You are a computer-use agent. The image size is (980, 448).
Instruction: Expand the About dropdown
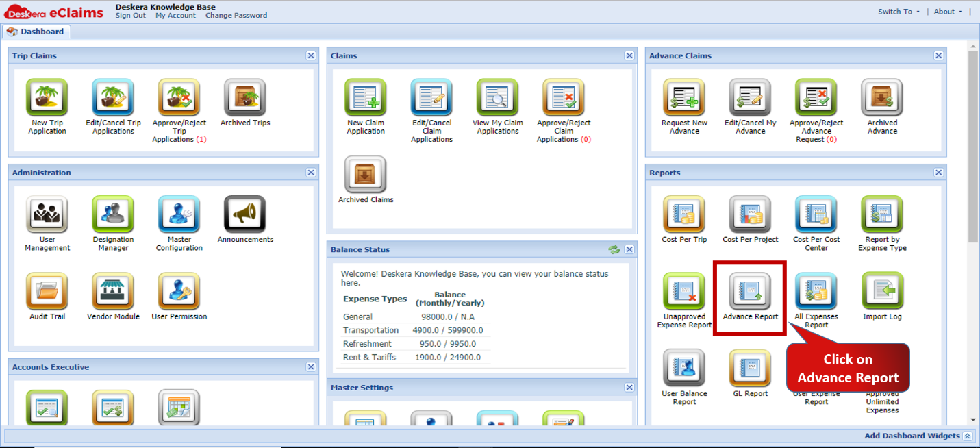[948, 12]
